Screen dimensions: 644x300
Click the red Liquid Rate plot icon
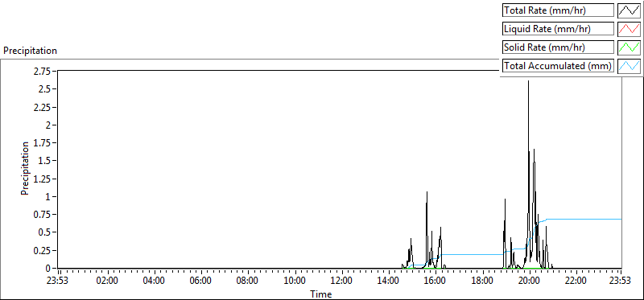click(629, 28)
